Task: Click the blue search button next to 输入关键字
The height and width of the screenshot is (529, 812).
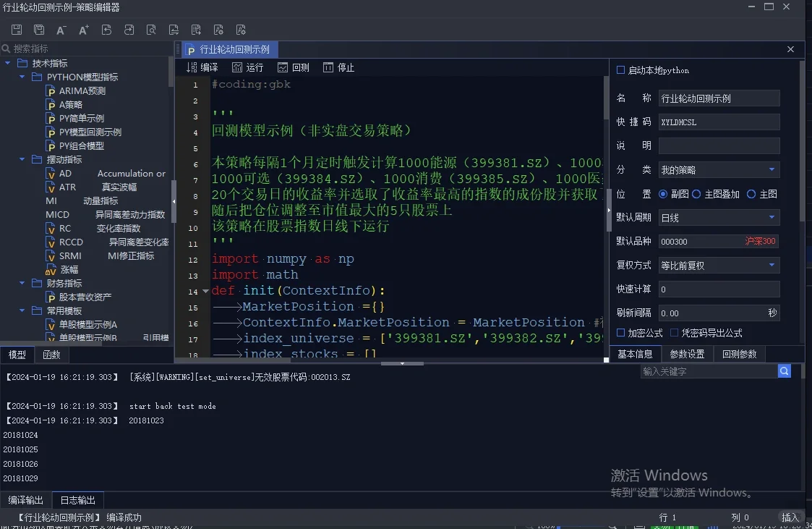Action: (x=784, y=371)
